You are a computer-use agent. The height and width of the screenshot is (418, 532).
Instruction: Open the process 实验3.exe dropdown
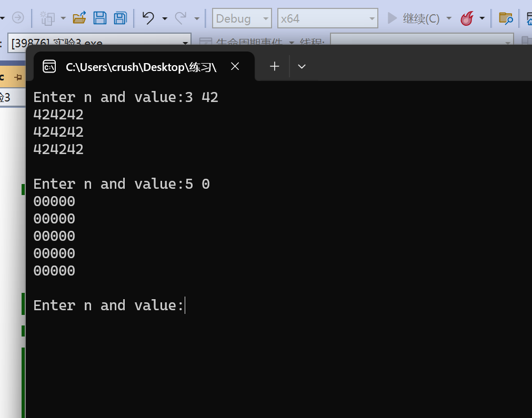coord(99,43)
